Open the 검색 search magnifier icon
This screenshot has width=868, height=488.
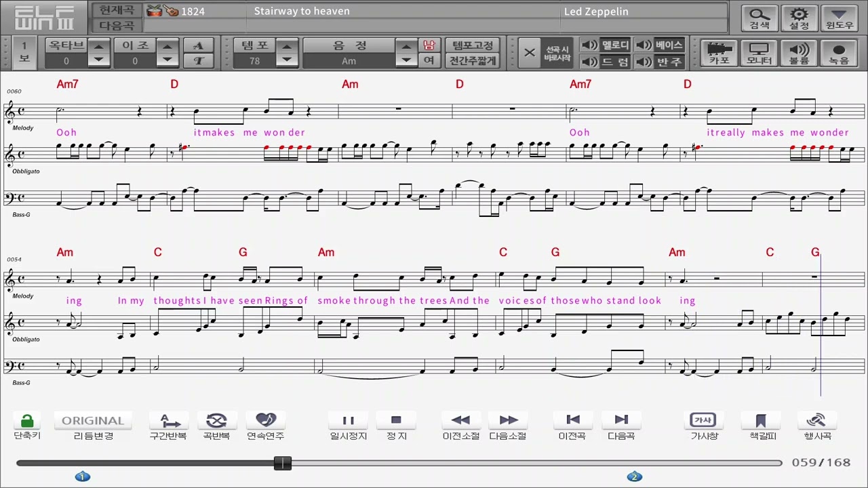[x=759, y=18]
